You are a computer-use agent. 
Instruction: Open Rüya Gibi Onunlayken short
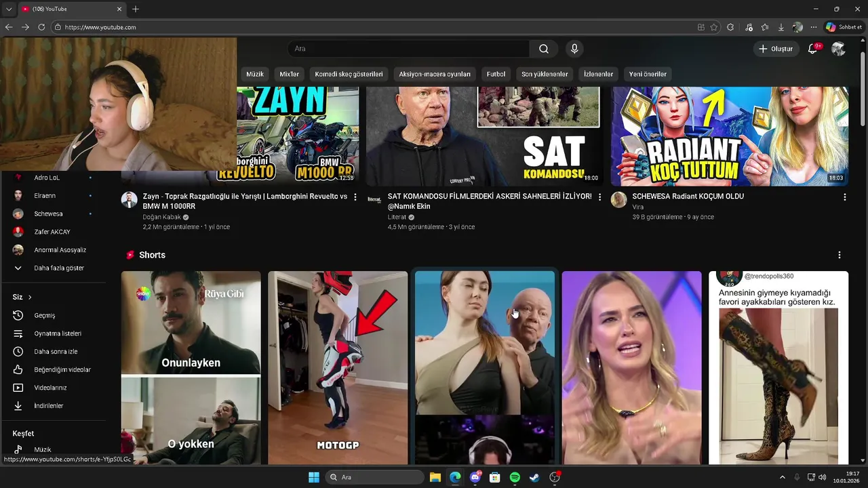pos(191,367)
